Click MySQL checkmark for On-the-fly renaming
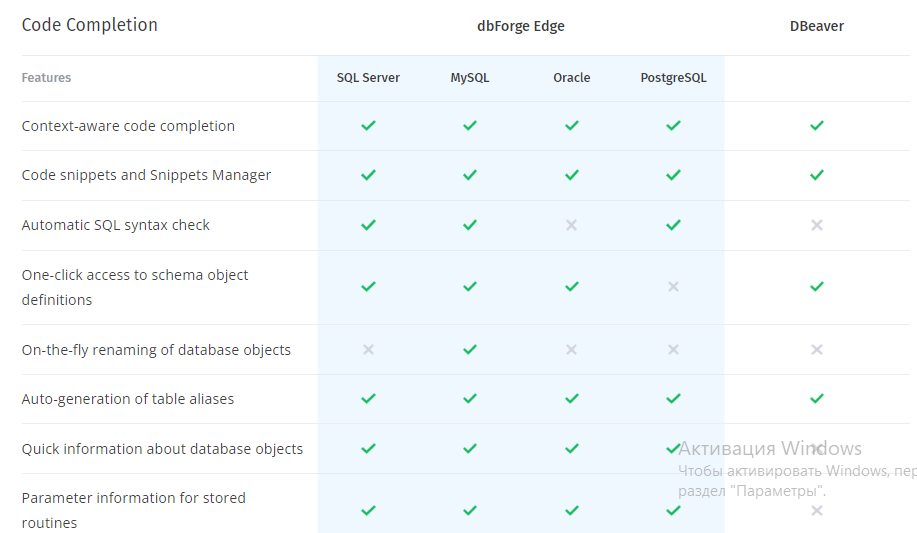 point(470,350)
